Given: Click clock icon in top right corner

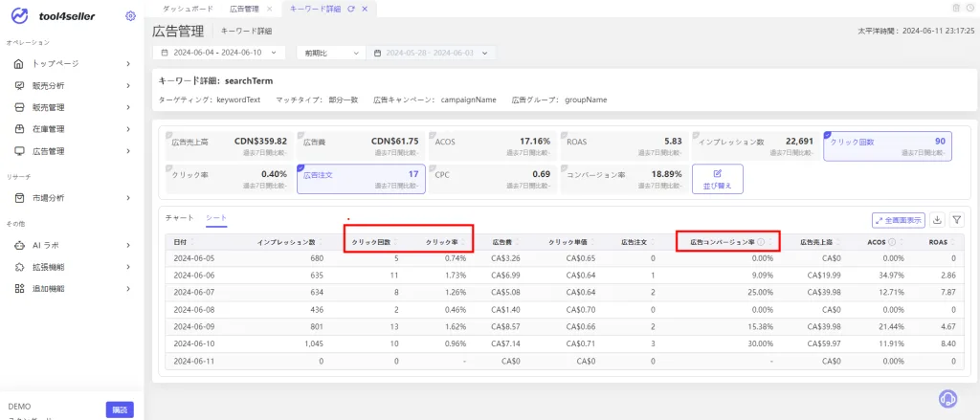Looking at the screenshot, I should (969, 8).
